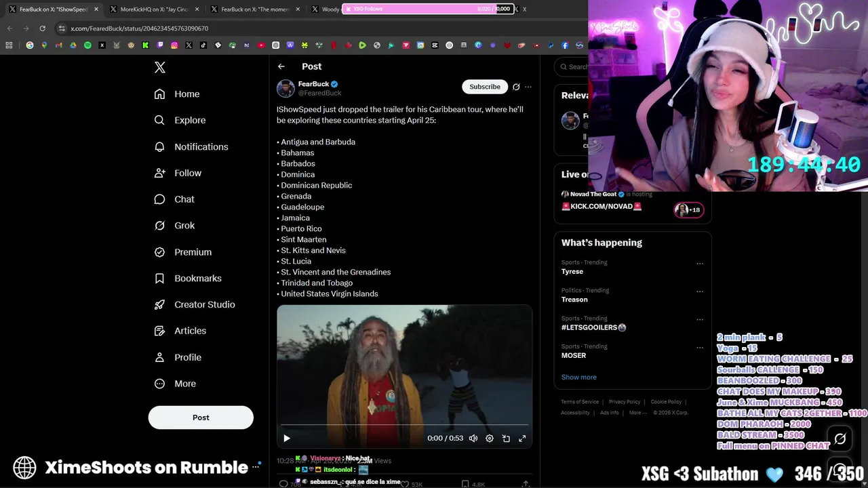The height and width of the screenshot is (488, 868).
Task: Open more options for #LETSGOILERS trend
Action: [x=700, y=319]
